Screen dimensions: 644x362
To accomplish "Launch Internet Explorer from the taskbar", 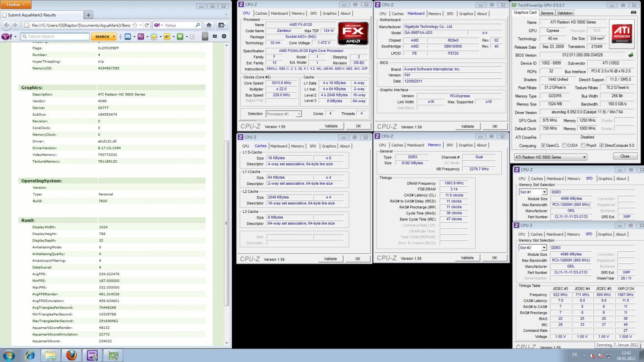I will point(30,355).
